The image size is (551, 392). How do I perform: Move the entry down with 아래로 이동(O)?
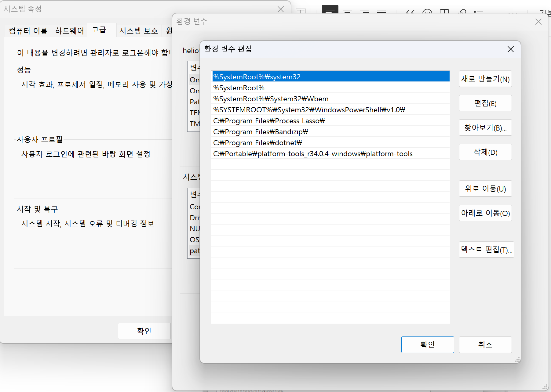point(485,213)
